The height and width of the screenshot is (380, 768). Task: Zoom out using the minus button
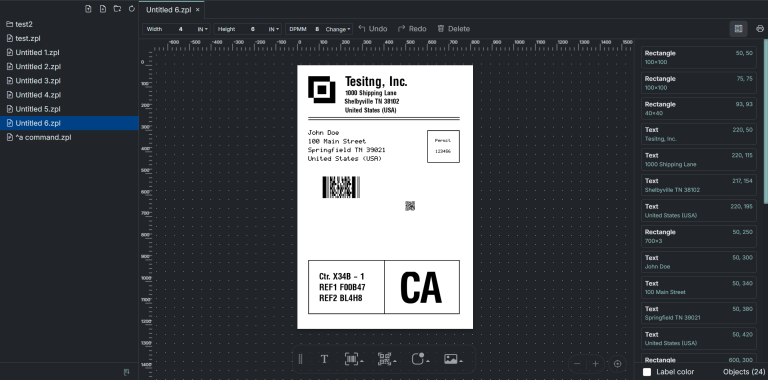pyautogui.click(x=577, y=363)
